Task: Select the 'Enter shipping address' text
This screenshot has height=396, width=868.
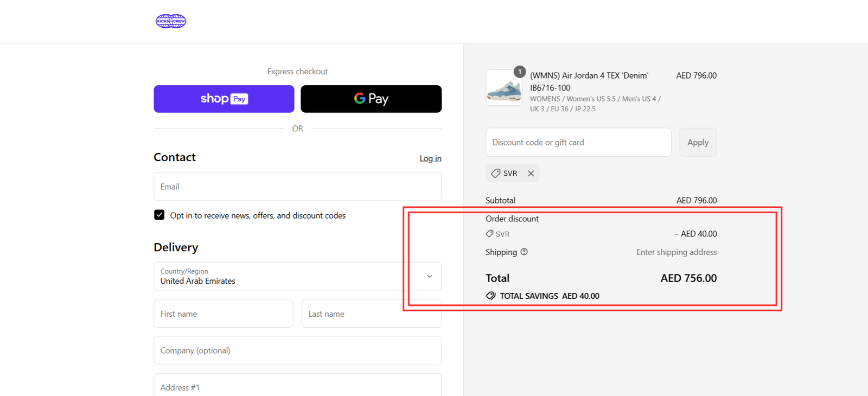Action: pyautogui.click(x=676, y=252)
